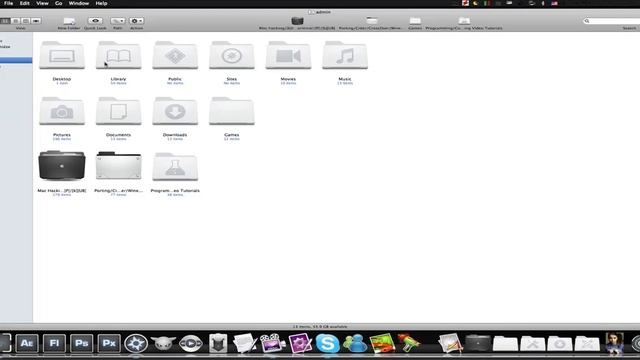Open the Library folder

pyautogui.click(x=118, y=55)
